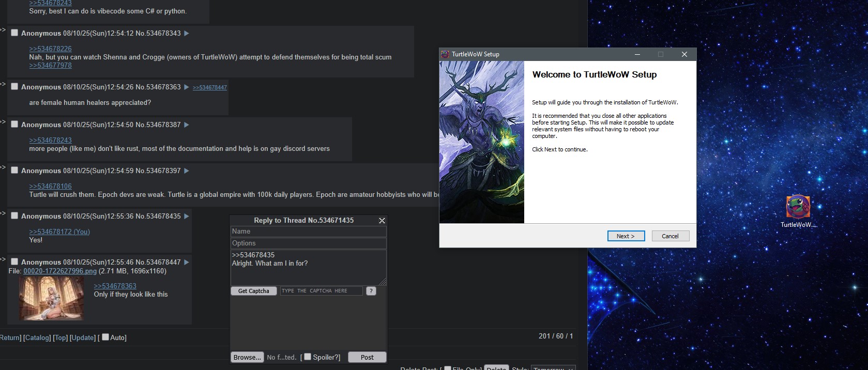Click the Catalog navigation link

tap(37, 337)
